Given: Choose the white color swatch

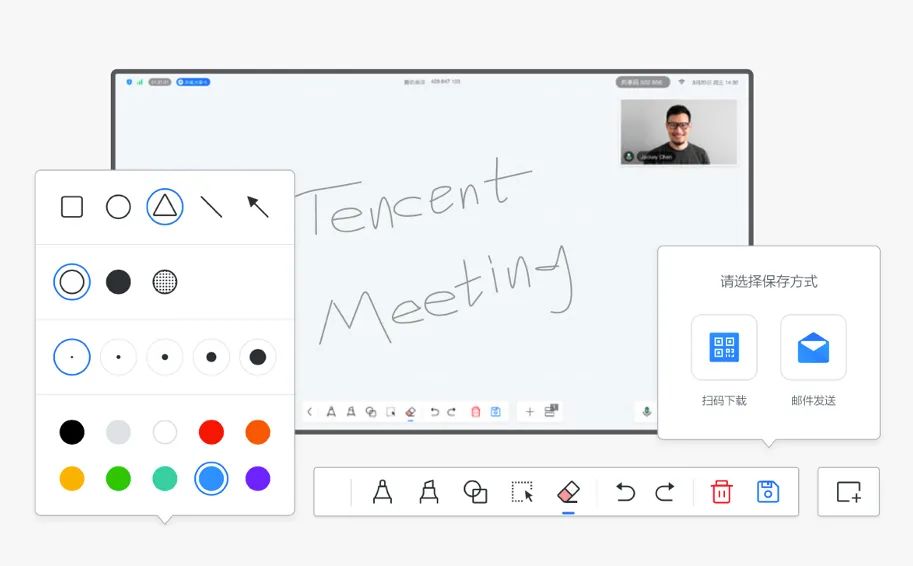Looking at the screenshot, I should point(165,432).
